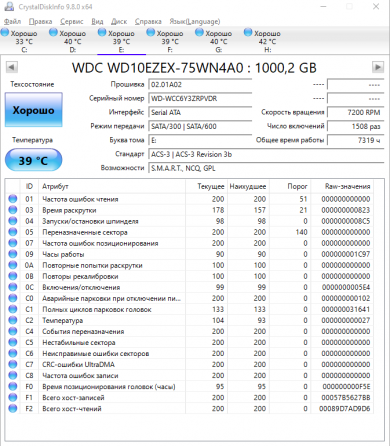Viewport: 390px width, 446px height.
Task: Click the 7200 RPM rotation speed field
Action: pyautogui.click(x=355, y=113)
